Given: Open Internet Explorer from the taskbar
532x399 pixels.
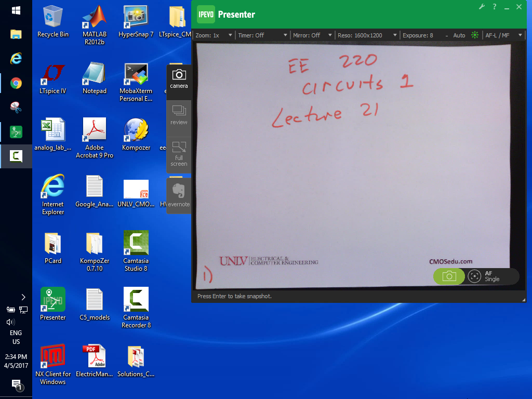Looking at the screenshot, I should click(16, 58).
